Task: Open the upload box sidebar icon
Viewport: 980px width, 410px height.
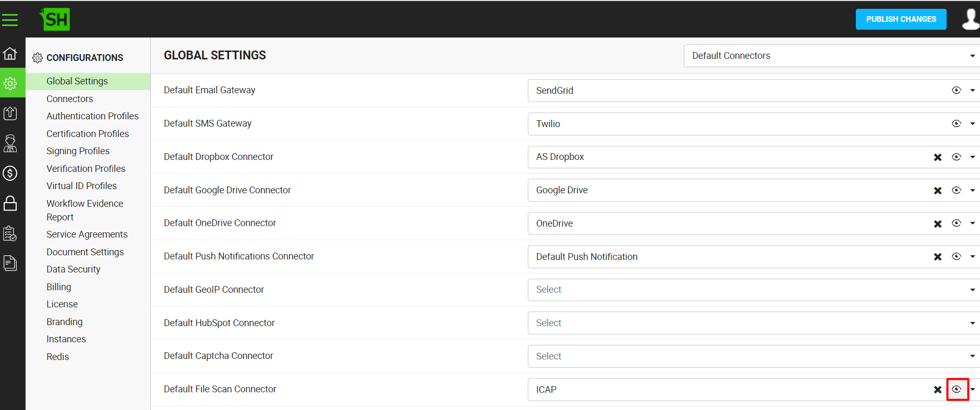Action: click(10, 113)
